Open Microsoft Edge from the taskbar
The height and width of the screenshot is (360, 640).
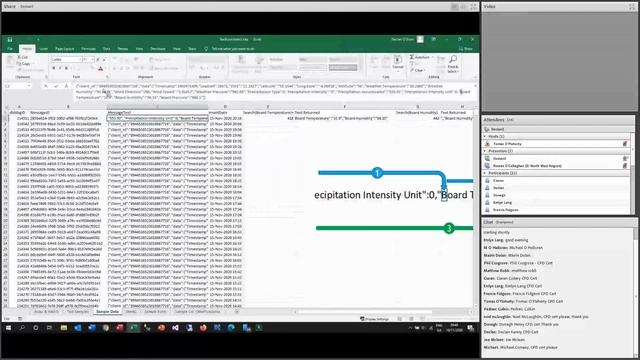pyautogui.click(x=231, y=327)
